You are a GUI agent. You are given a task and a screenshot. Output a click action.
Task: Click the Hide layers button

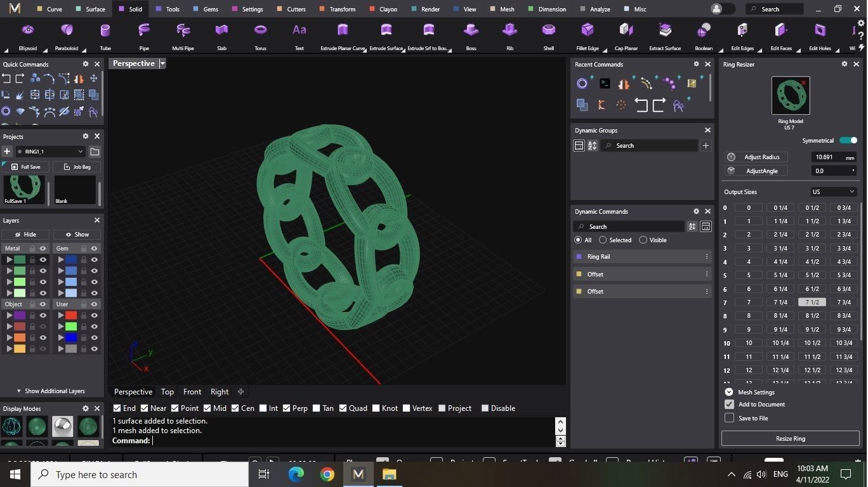[25, 235]
